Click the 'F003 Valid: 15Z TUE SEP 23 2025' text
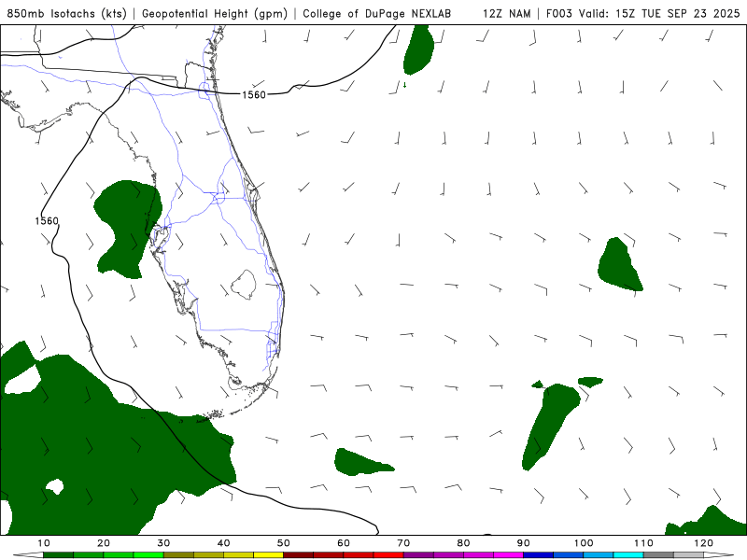Viewport: 747px width, 560px height. (x=642, y=14)
